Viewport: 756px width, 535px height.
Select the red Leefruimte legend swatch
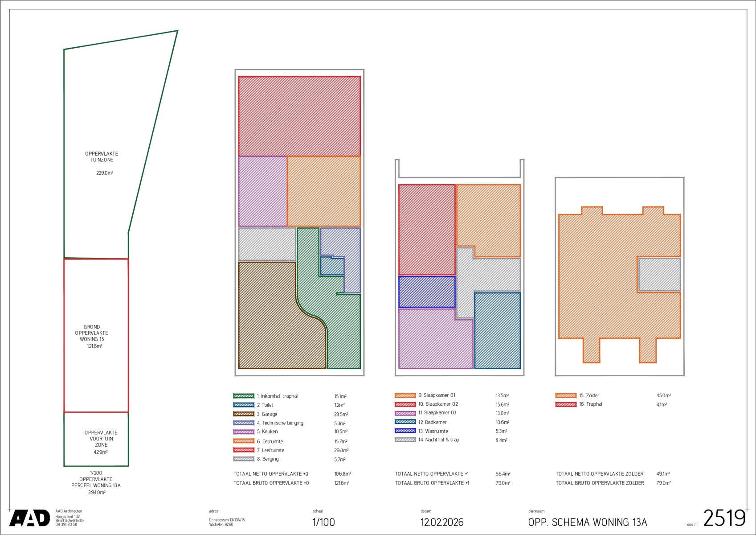point(244,450)
